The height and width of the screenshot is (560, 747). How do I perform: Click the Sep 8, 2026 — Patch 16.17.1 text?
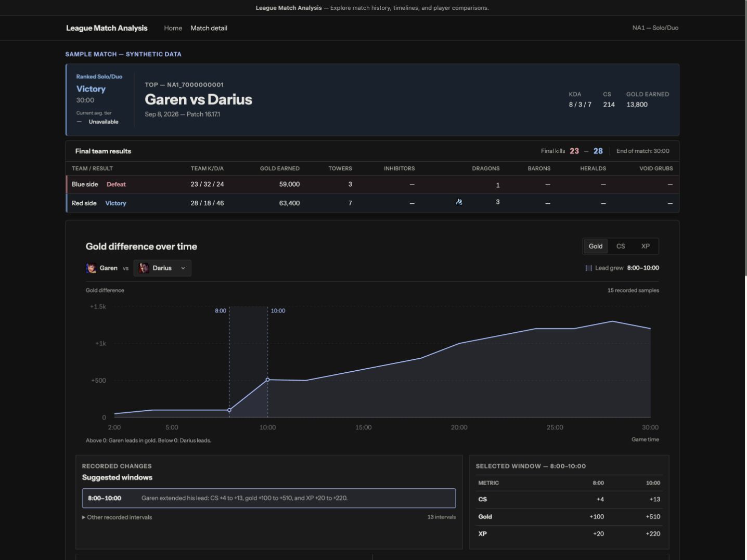click(182, 114)
